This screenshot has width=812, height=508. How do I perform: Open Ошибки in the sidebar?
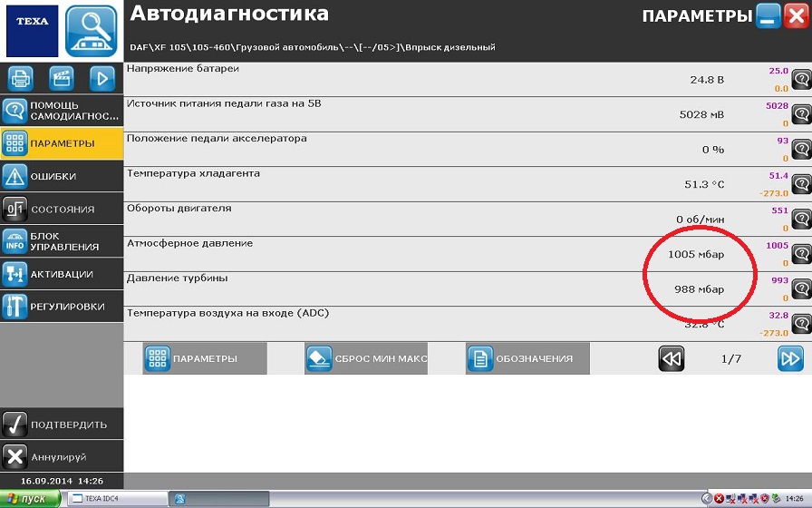tap(62, 176)
